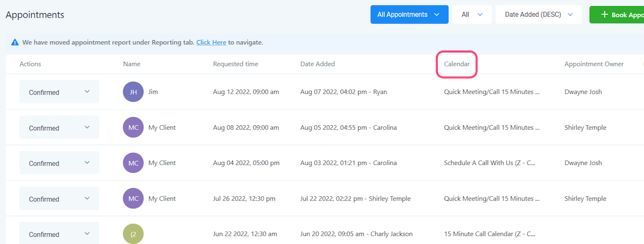Click Quick Meeting/Call calendar in Jul 26 row

(492, 199)
